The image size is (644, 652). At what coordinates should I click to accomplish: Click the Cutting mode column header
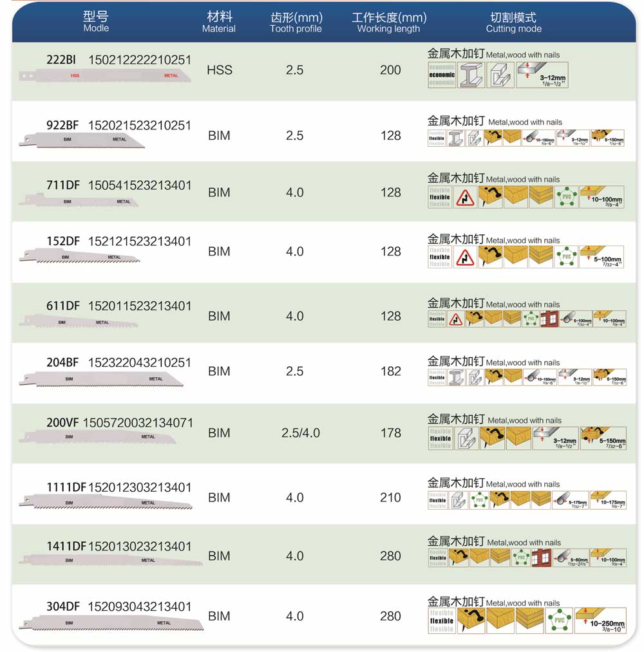coord(513,22)
